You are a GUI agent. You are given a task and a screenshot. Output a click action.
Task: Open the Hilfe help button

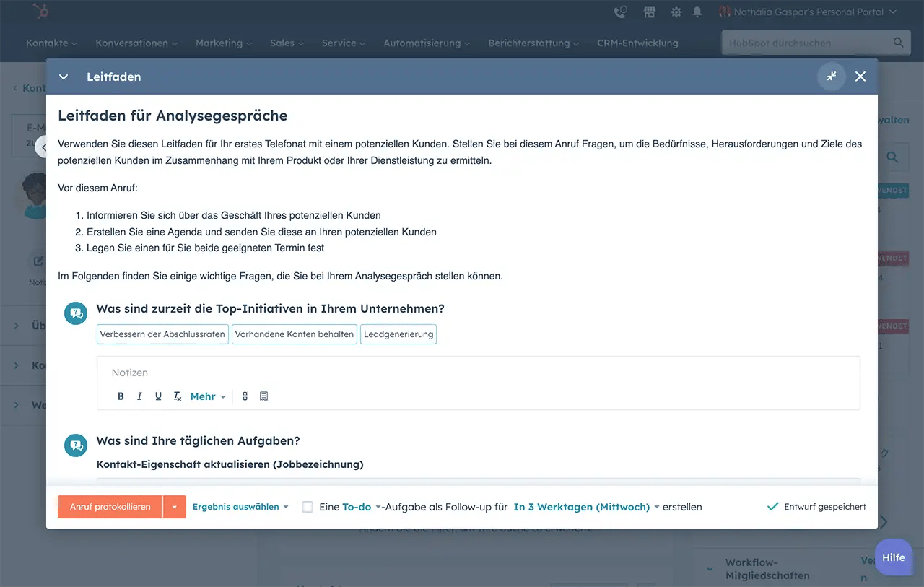(893, 557)
